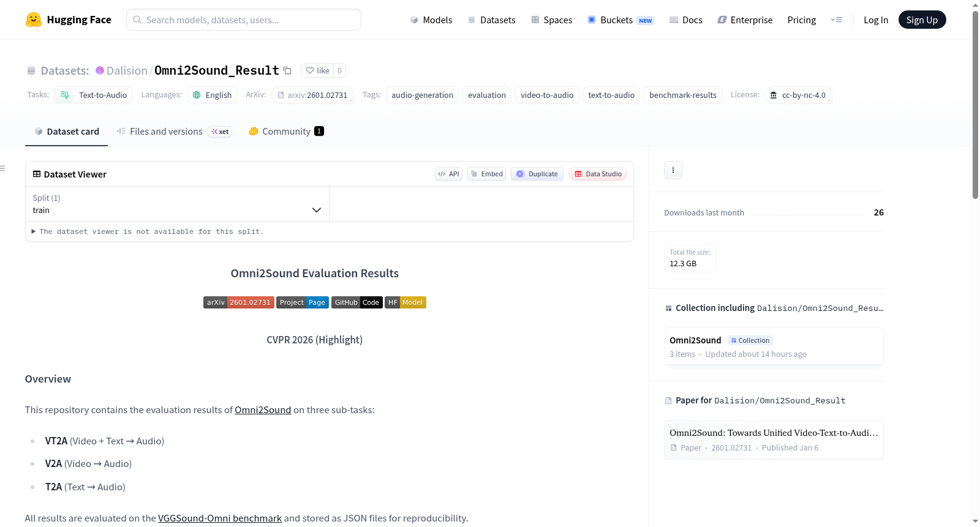Click the API button in Dataset Viewer
The image size is (980, 527).
(x=448, y=174)
